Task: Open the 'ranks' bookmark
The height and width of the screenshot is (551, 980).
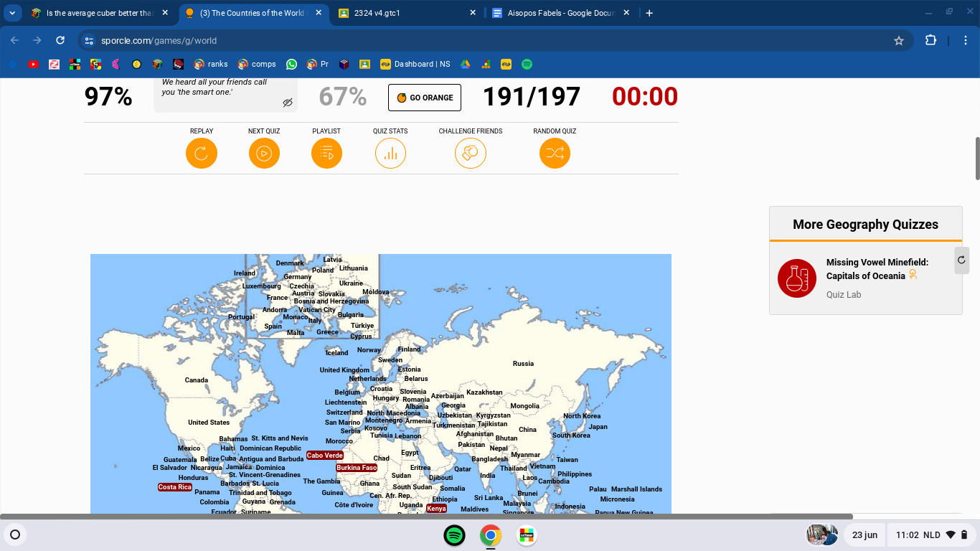Action: 211,64
